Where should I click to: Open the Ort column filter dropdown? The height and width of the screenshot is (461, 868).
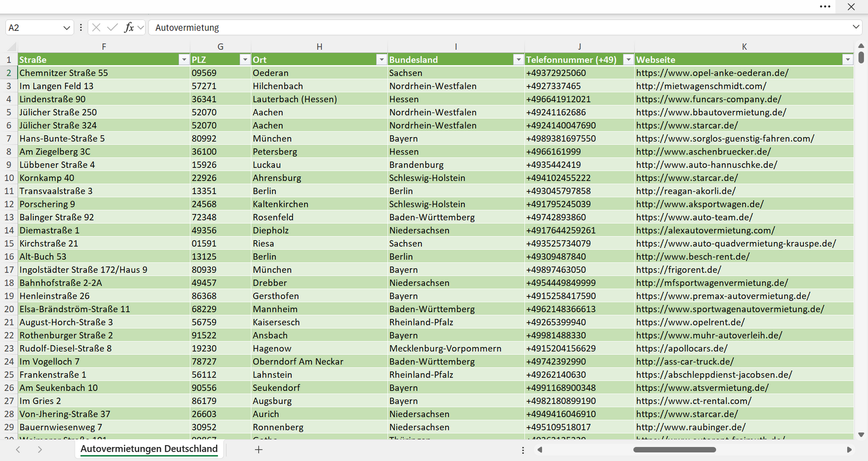[381, 59]
